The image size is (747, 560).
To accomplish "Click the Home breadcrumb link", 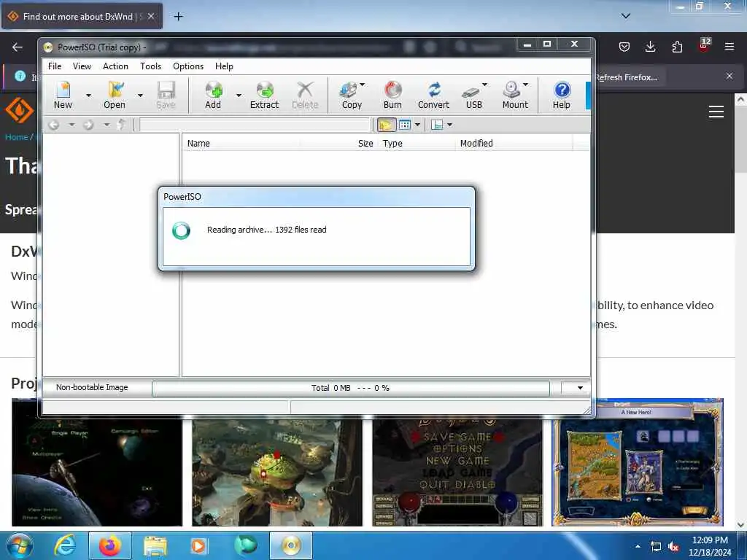I will tap(17, 137).
